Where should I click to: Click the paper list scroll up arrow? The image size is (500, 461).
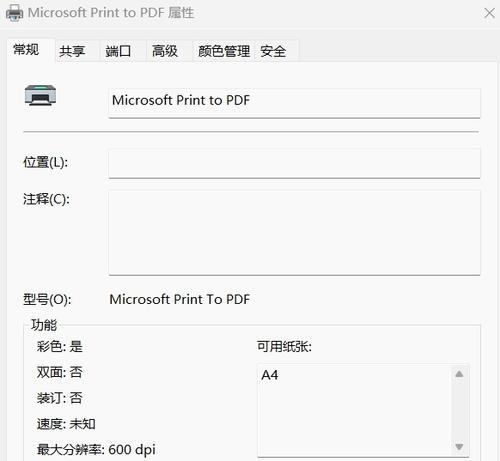(459, 374)
